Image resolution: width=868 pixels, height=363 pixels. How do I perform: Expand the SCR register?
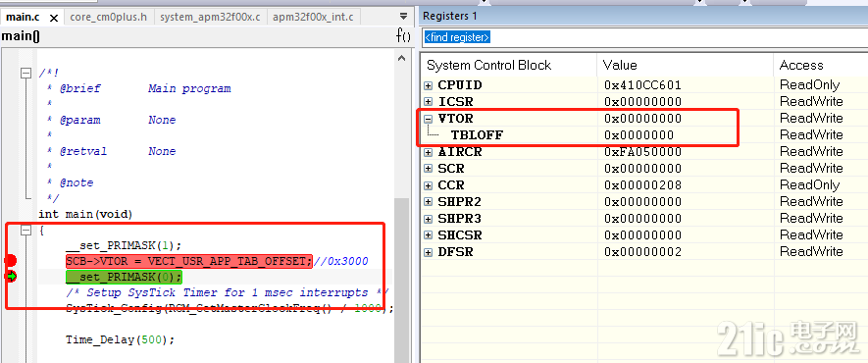pos(429,169)
